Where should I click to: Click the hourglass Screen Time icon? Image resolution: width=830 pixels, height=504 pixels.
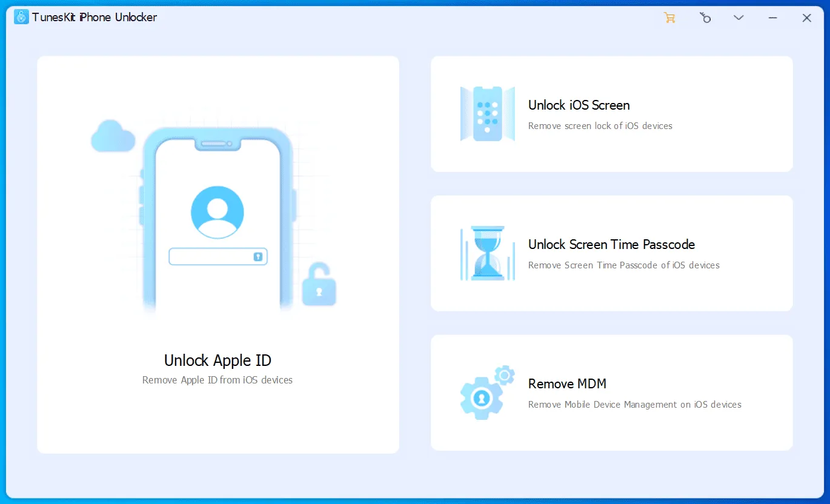[x=488, y=253]
